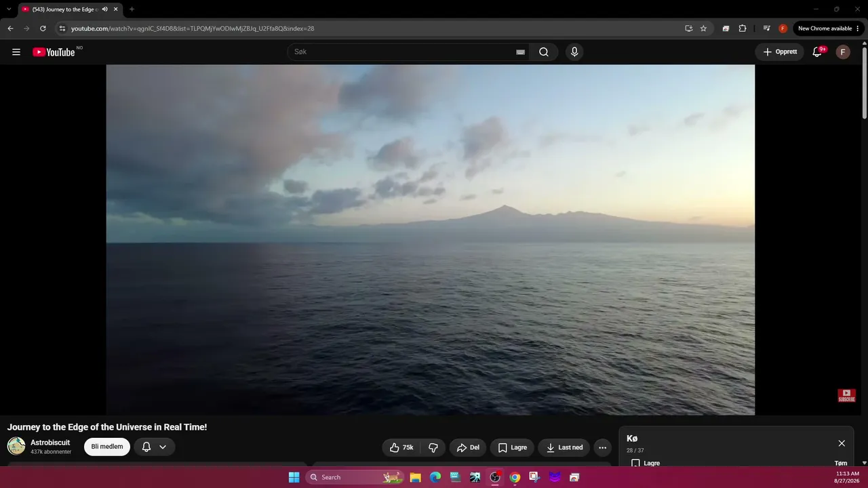Viewport: 868px width, 488px height.
Task: Open the notification bell dropdown for Astrobiscuit
Action: pos(155,447)
